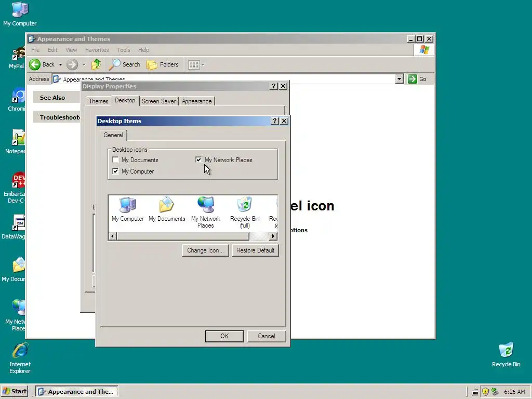This screenshot has height=399, width=532.
Task: Open the Start menu
Action: [x=15, y=391]
